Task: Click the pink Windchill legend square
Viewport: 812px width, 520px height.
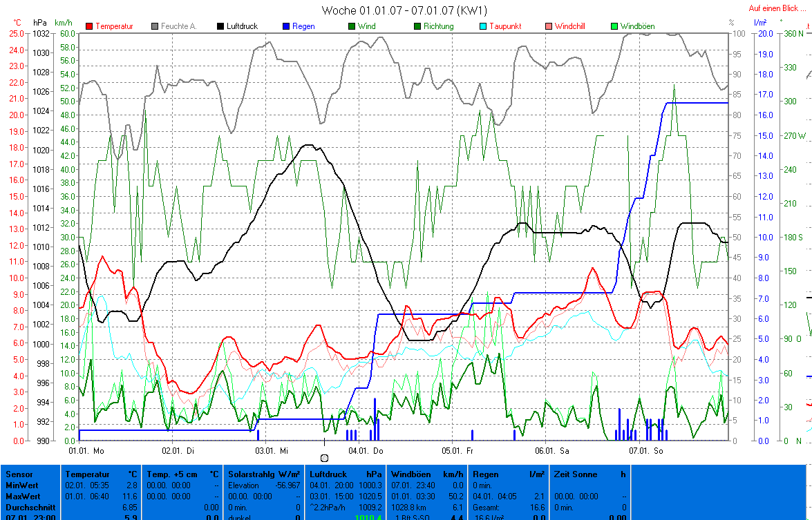Action: (549, 26)
